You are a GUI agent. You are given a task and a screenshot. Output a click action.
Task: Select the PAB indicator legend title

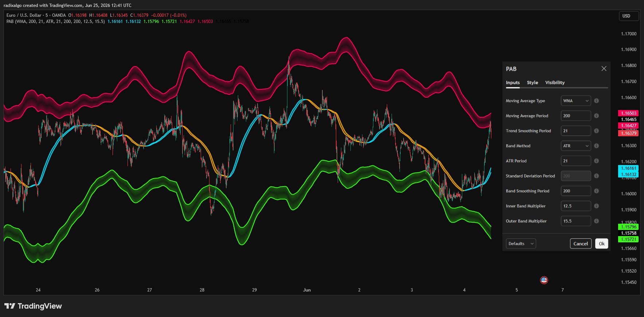pyautogui.click(x=55, y=21)
